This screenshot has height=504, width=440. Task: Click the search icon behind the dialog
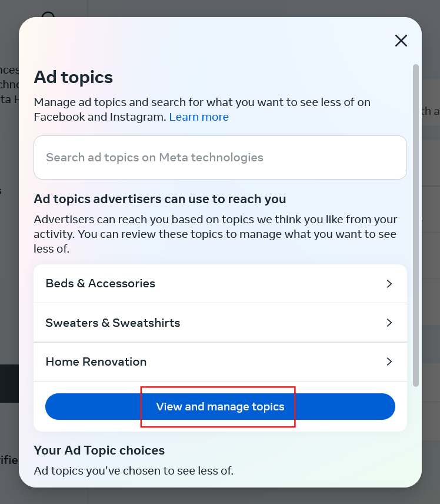(49, 16)
